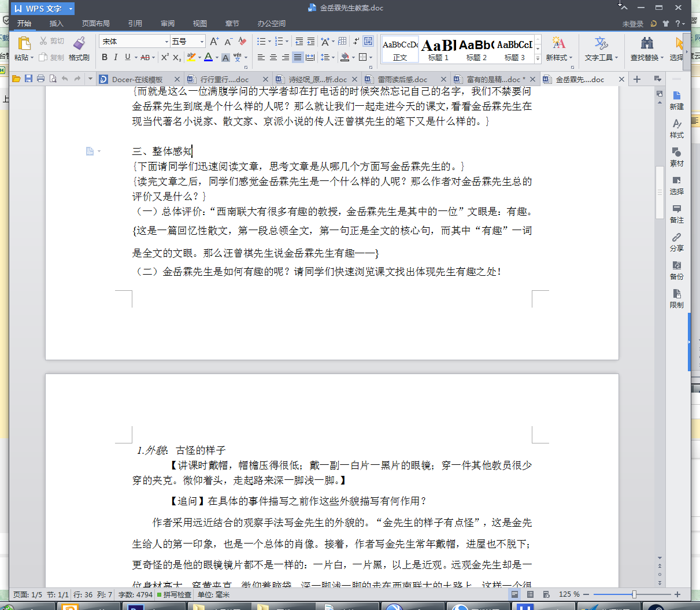Apply the yellow text highlight color
The height and width of the screenshot is (610, 700).
[x=191, y=57]
